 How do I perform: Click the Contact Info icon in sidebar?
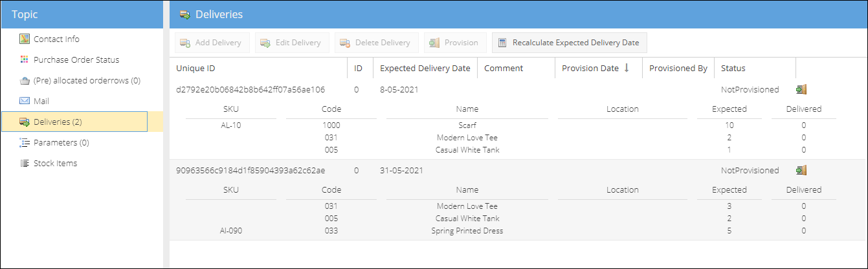25,39
